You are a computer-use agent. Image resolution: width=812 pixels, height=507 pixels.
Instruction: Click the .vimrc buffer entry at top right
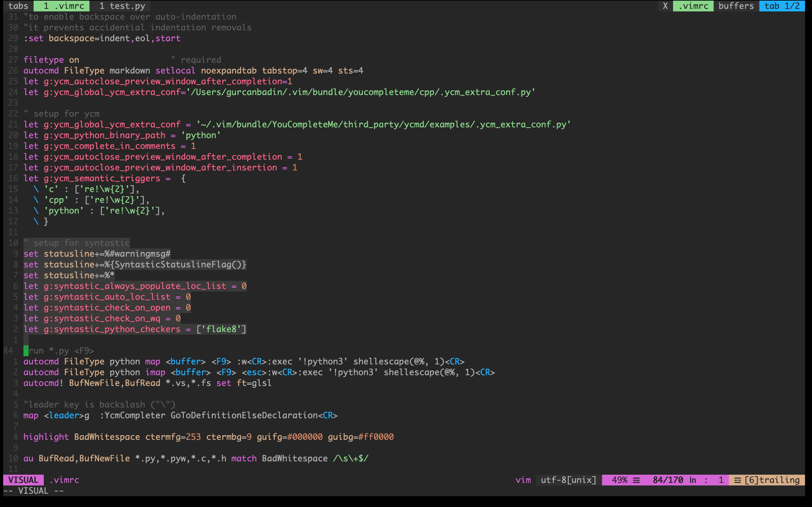(x=693, y=6)
